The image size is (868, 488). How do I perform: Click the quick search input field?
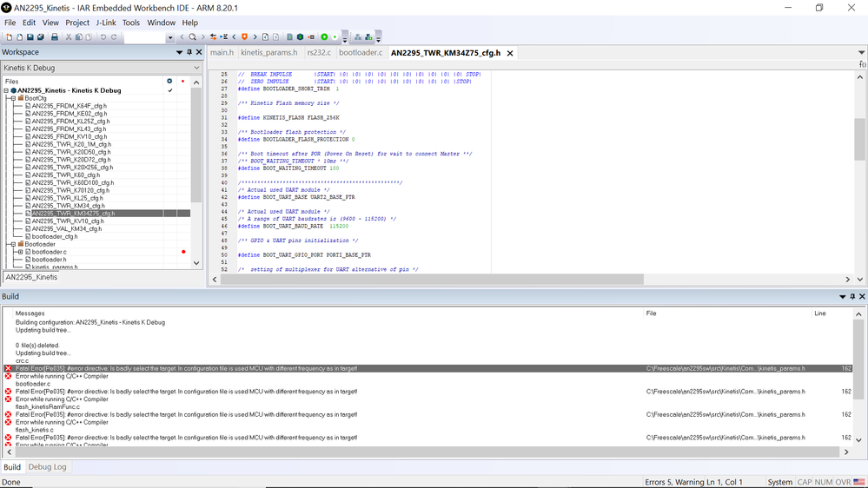pyautogui.click(x=145, y=37)
